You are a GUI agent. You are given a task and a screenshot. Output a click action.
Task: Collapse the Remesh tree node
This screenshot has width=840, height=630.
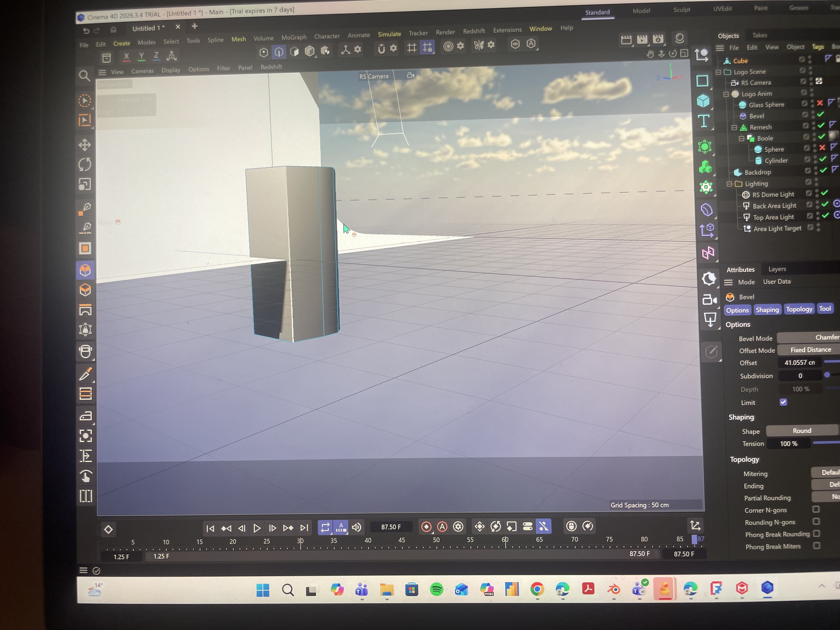click(734, 127)
